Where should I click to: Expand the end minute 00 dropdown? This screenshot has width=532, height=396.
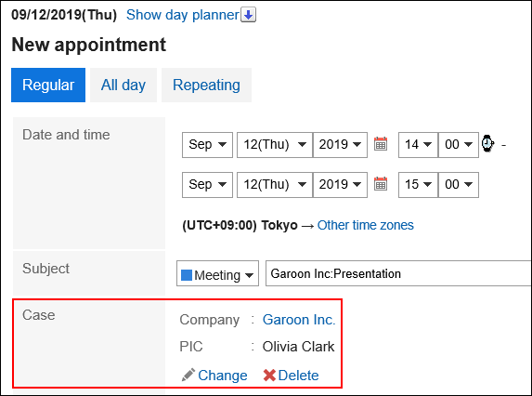pos(459,185)
